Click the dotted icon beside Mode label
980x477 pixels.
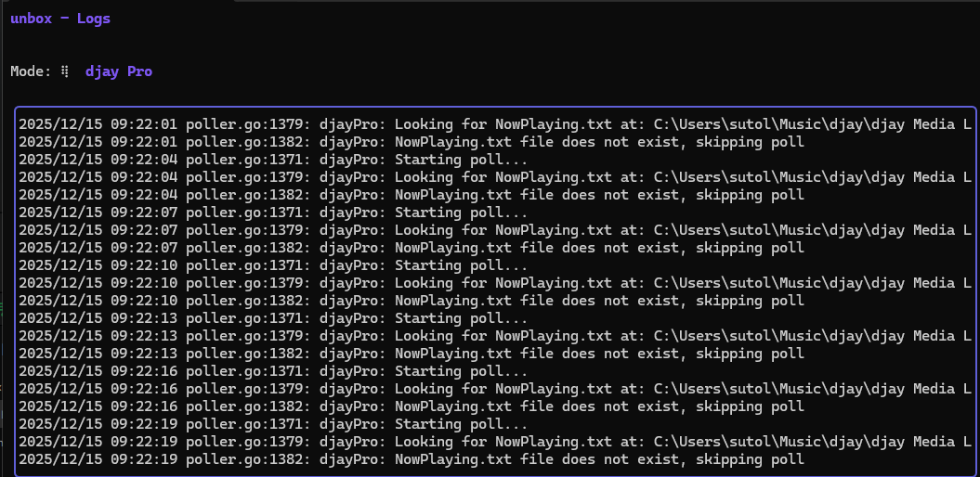pos(65,71)
